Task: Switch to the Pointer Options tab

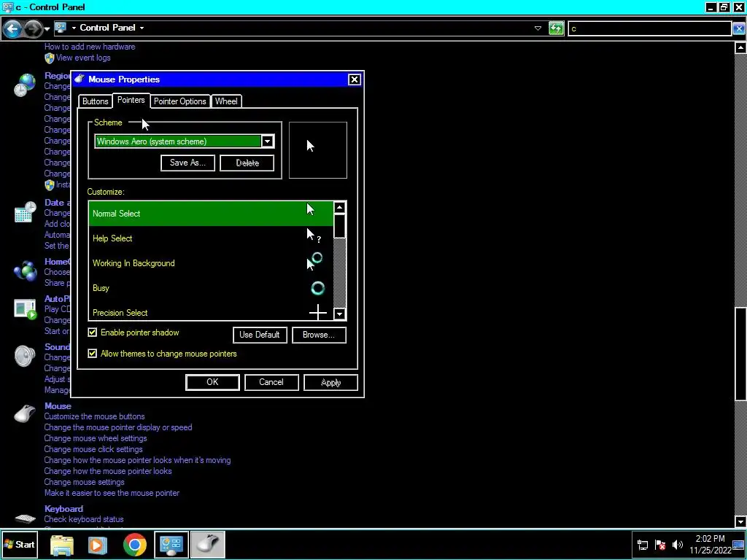Action: pos(179,101)
